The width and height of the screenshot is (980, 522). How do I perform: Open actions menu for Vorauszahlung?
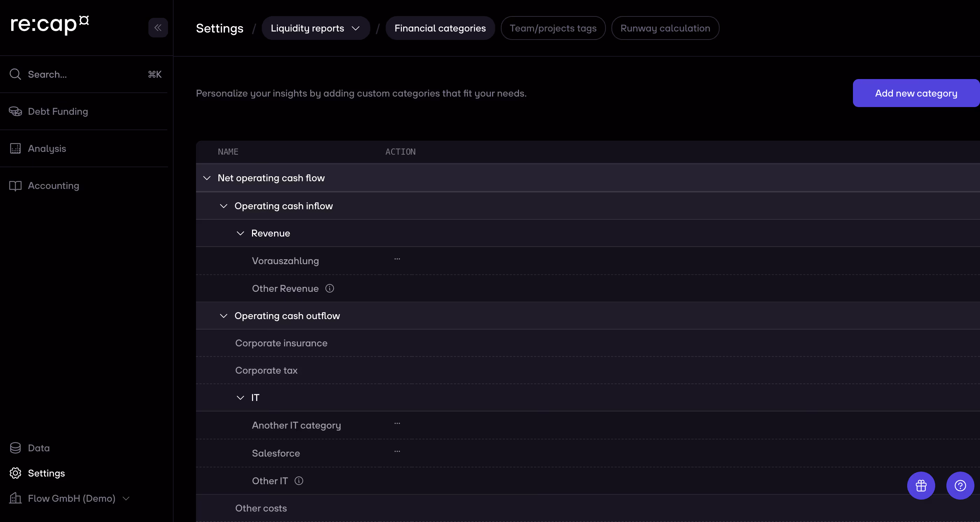click(x=397, y=259)
